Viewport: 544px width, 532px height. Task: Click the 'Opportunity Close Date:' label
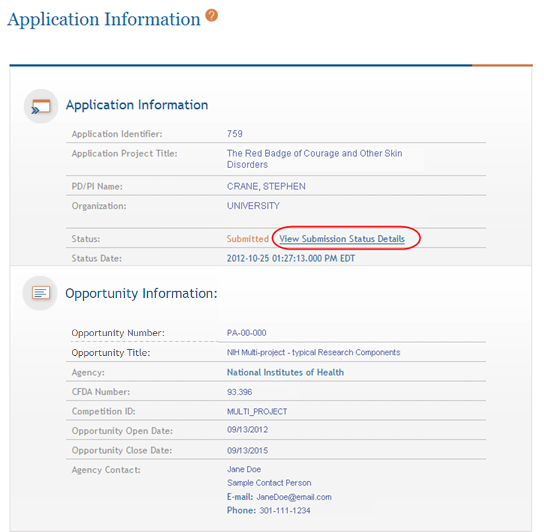pyautogui.click(x=122, y=450)
